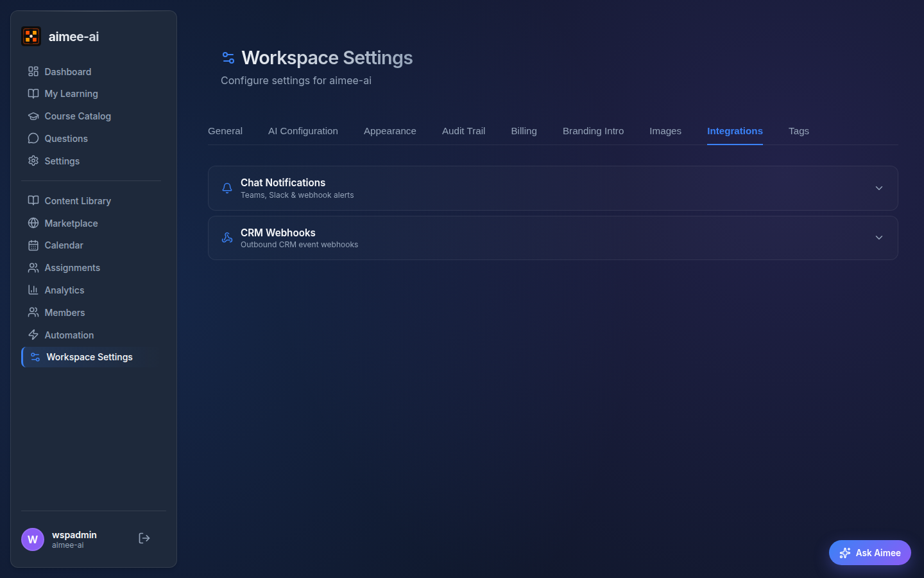Switch to the Images tab
Image resolution: width=924 pixels, height=578 pixels.
pos(665,131)
